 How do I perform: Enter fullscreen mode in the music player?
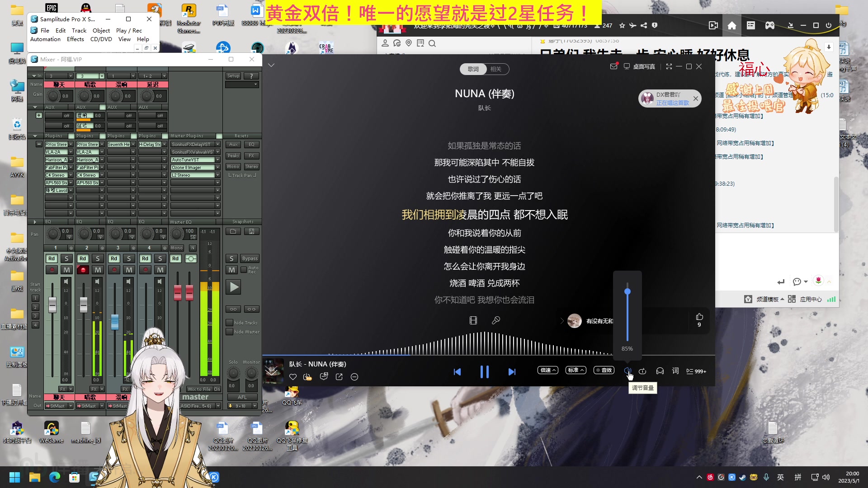point(669,66)
